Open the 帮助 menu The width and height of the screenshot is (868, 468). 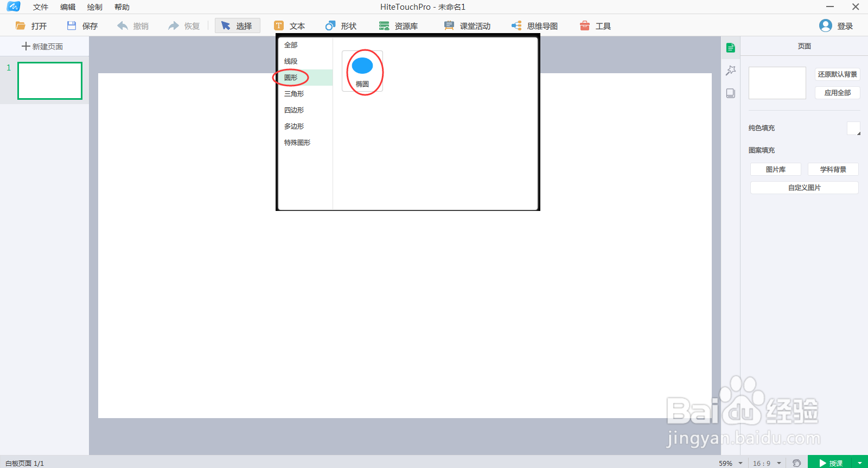click(122, 7)
